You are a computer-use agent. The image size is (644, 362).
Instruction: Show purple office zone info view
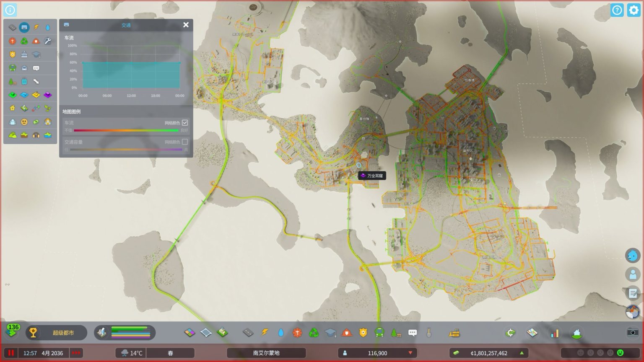48,95
